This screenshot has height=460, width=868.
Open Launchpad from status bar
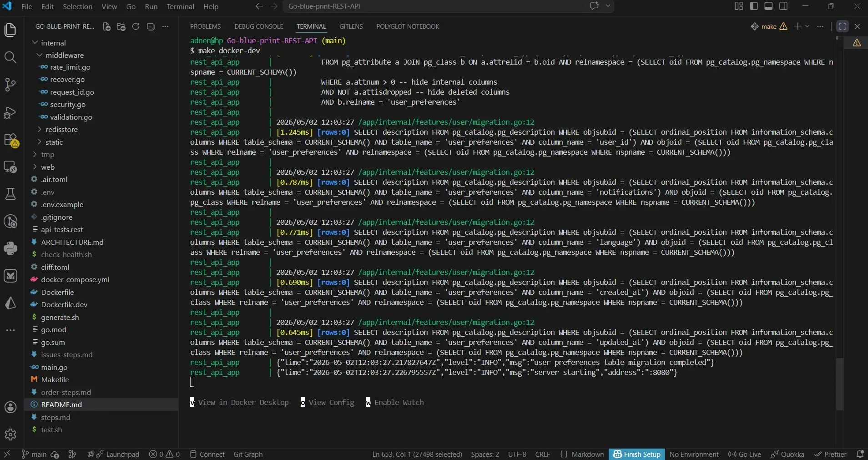pyautogui.click(x=113, y=454)
